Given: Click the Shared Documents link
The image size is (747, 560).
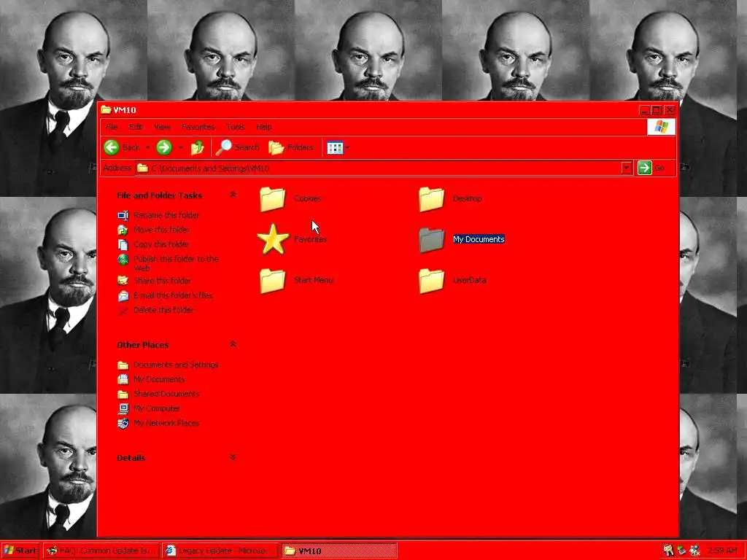Looking at the screenshot, I should tap(166, 394).
